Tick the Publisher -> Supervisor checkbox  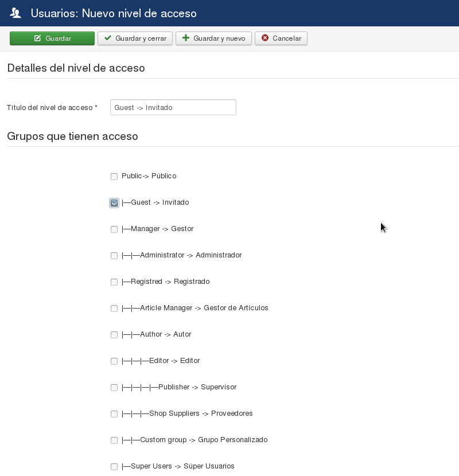pos(114,388)
